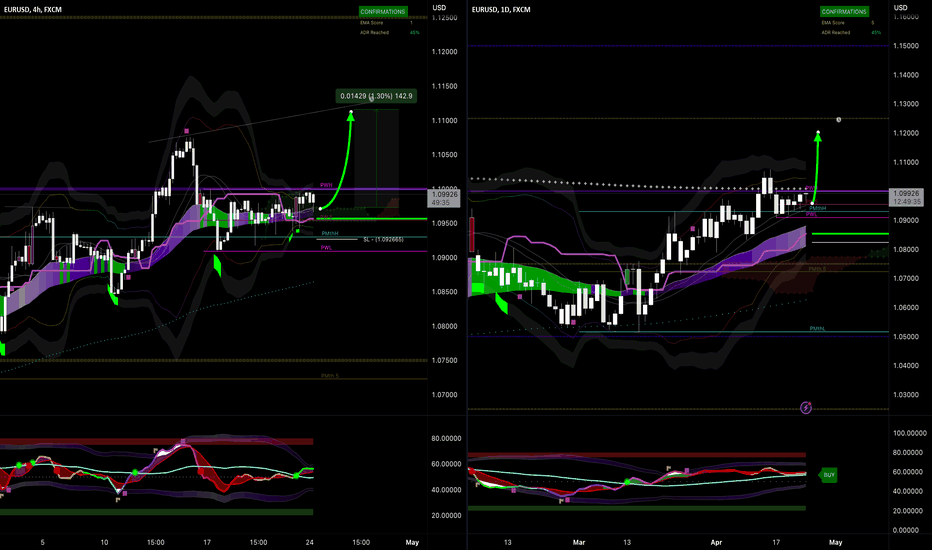
Task: Click the CONFIRMATIONS label on the 1D chart
Action: 844,11
